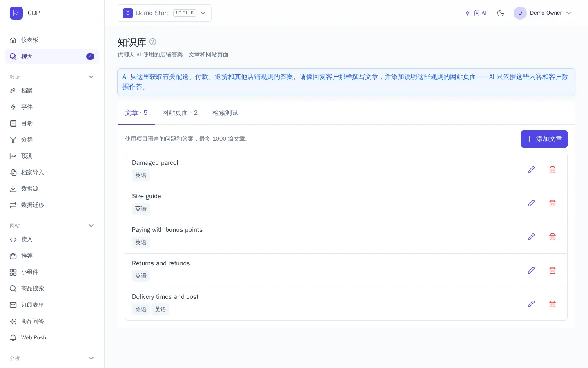Open the 检索测试 tab
The height and width of the screenshot is (368, 588).
click(x=225, y=113)
